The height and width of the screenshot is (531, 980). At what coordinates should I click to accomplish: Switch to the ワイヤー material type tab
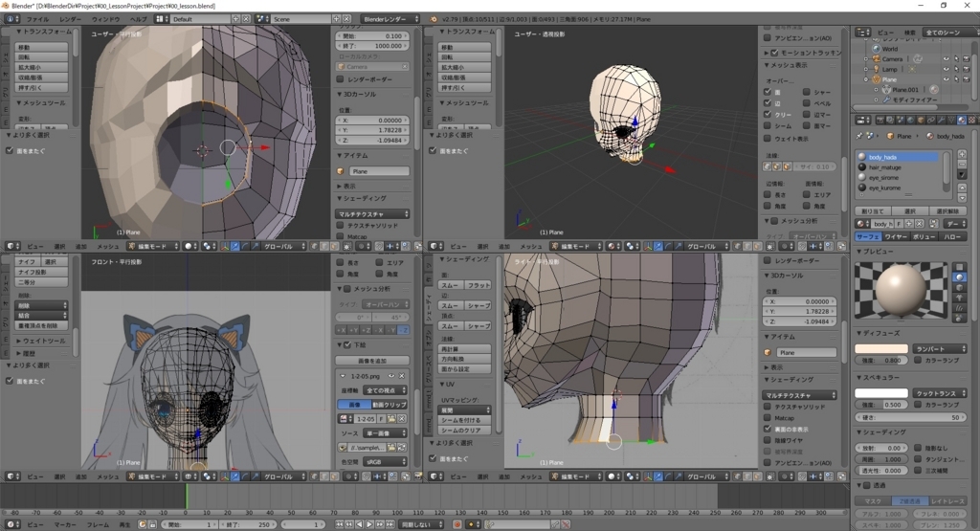(x=895, y=235)
